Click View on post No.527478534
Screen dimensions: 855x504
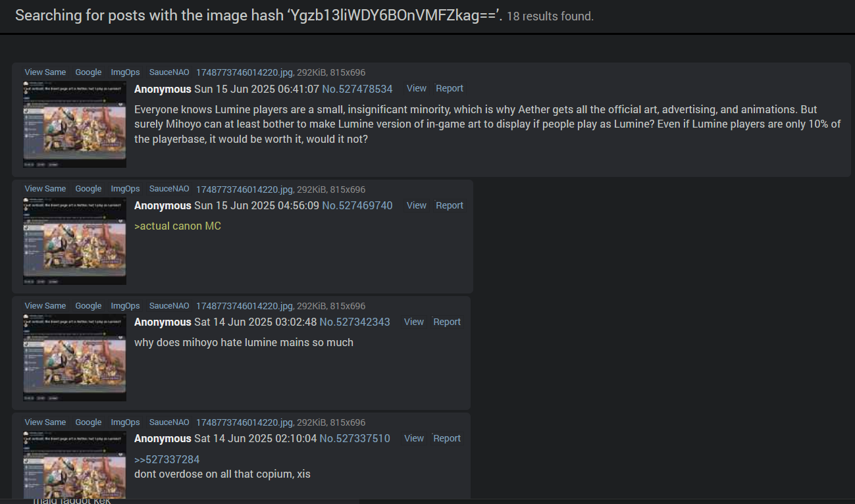click(x=417, y=88)
